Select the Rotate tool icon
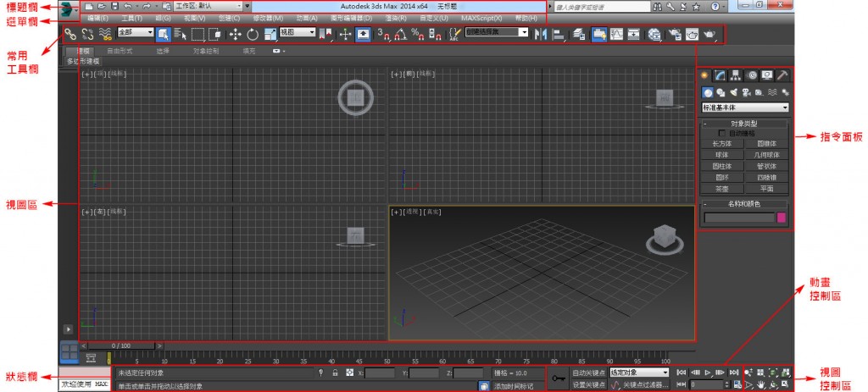 tap(253, 35)
